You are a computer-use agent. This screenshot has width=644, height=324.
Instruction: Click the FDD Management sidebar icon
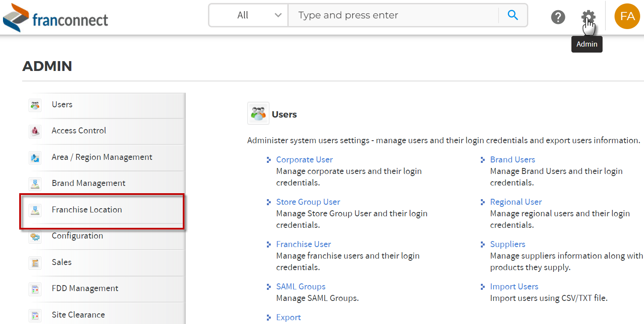point(35,289)
